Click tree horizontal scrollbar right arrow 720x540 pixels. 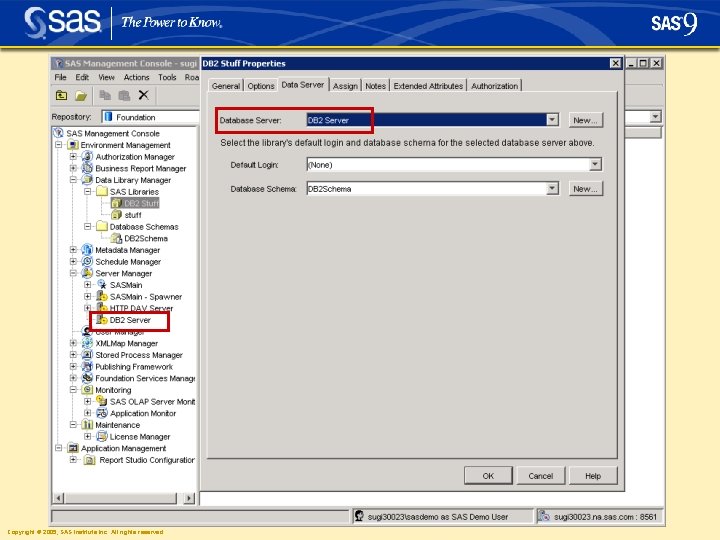[189, 498]
